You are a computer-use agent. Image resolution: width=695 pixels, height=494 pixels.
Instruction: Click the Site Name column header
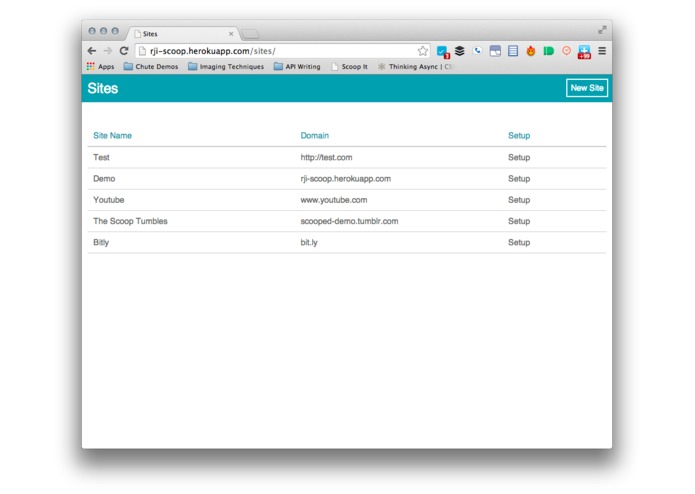click(x=112, y=136)
